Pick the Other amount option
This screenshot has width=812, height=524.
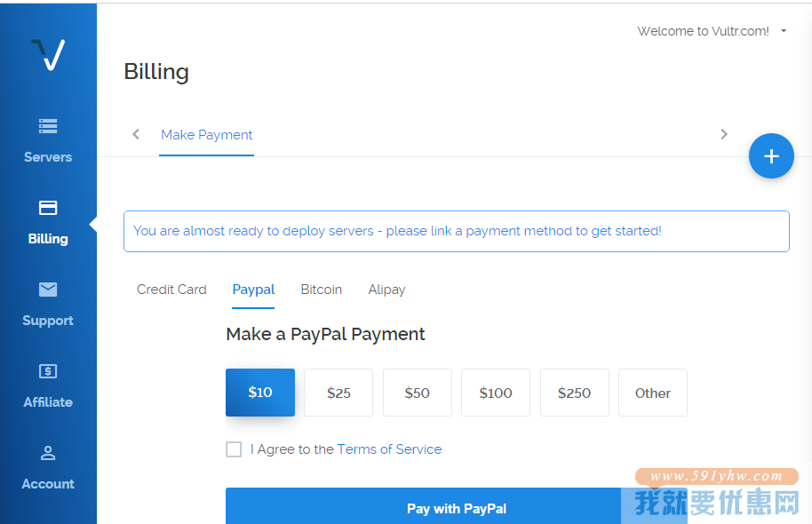click(x=652, y=393)
